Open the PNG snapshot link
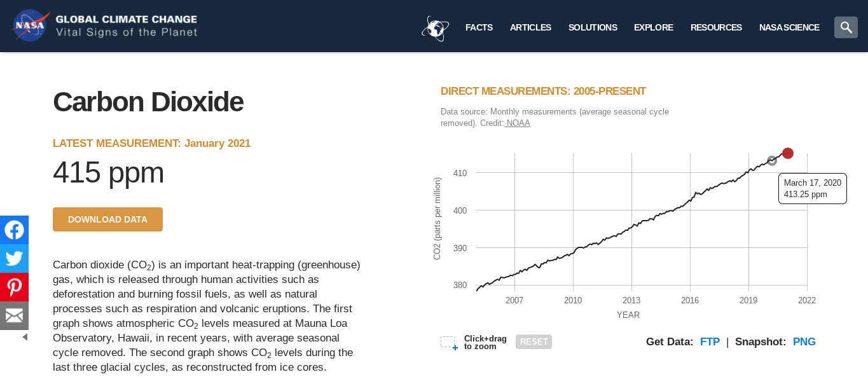868x379 pixels. (x=804, y=341)
